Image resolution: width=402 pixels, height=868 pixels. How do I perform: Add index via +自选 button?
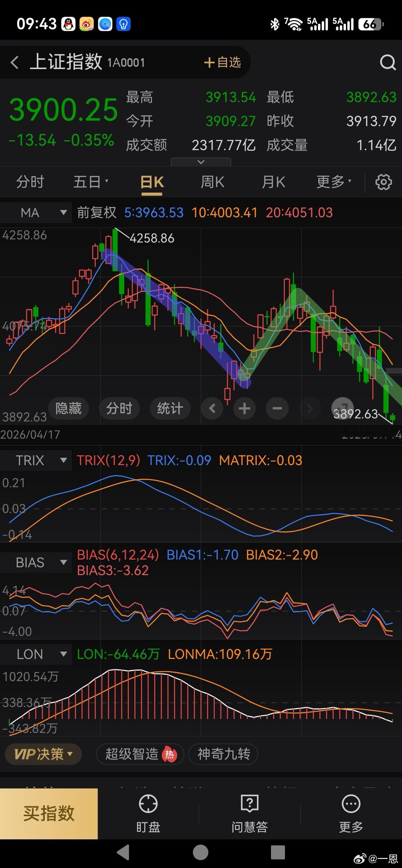(x=223, y=62)
